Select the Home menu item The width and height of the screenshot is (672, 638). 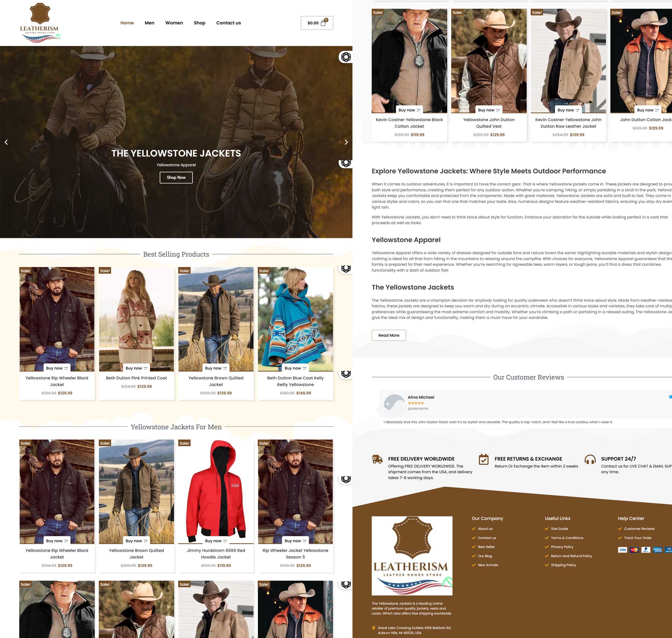click(127, 23)
